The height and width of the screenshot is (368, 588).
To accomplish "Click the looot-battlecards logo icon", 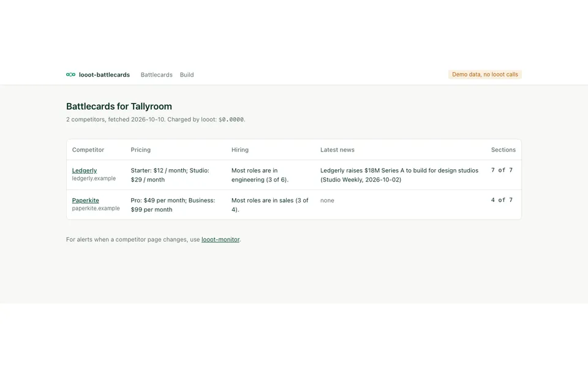I will [70, 75].
